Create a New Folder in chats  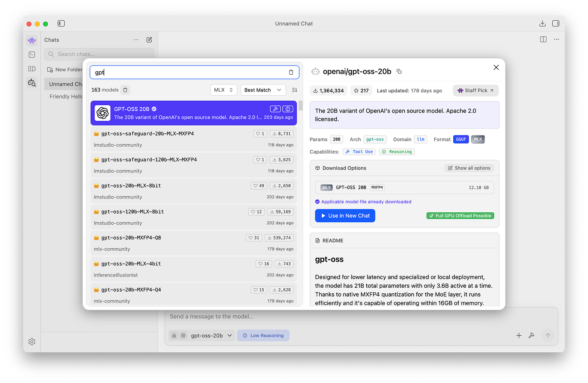65,70
